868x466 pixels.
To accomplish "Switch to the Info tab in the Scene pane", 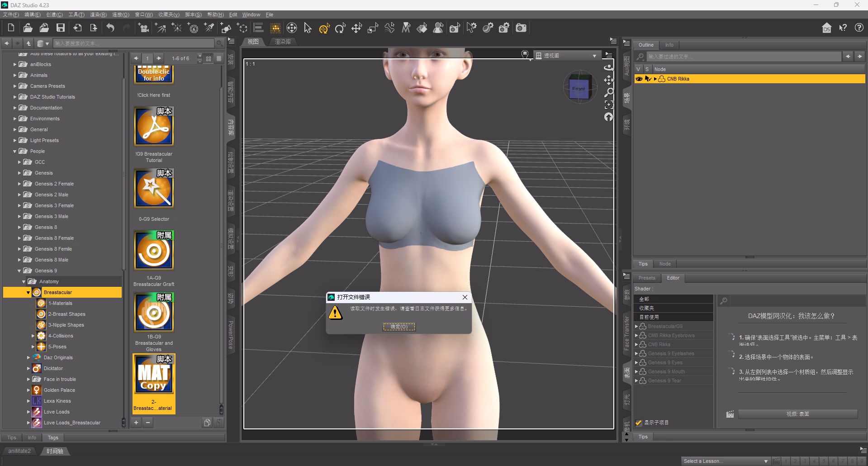I will pyautogui.click(x=669, y=45).
